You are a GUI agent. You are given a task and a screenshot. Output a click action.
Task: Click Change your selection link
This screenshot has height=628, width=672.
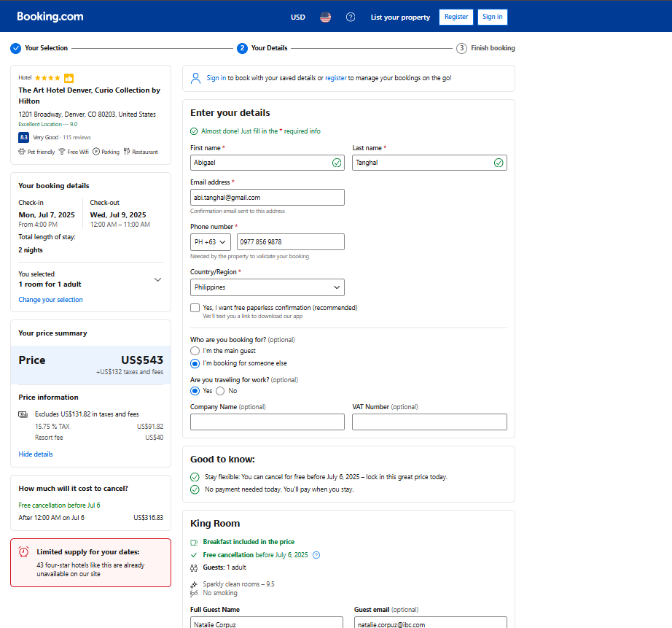(50, 300)
